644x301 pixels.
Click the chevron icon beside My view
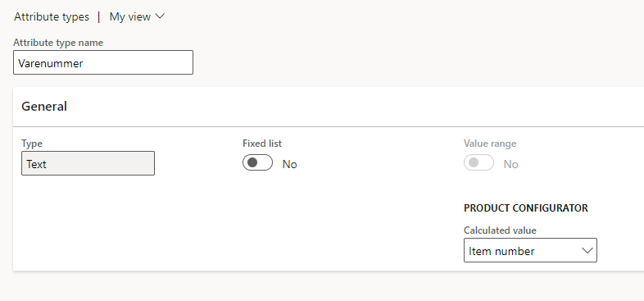pos(160,17)
